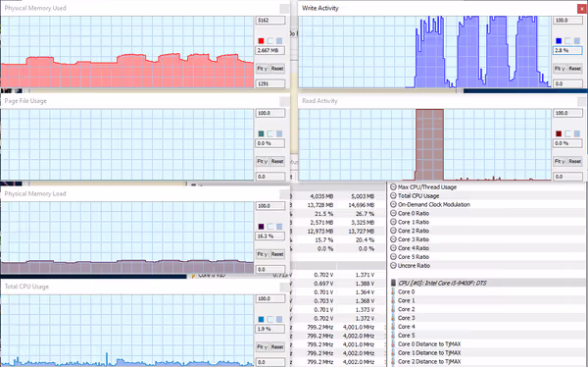Click the 0.0 minimum field in Physical Memory Load
The image size is (588, 367).
270,269
